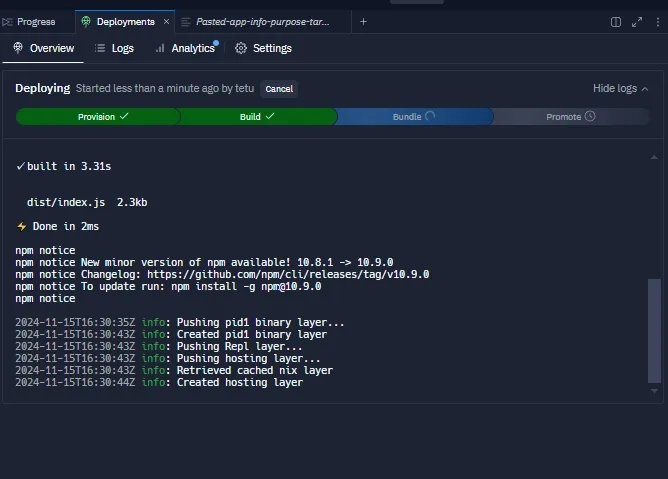This screenshot has height=479, width=668.
Task: Click the log scroll-down arrow
Action: 654,391
